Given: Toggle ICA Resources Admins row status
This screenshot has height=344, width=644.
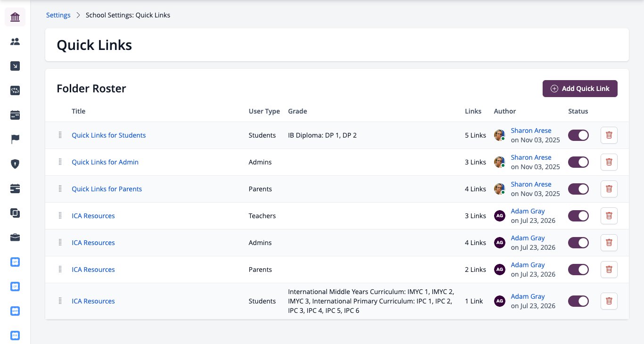Looking at the screenshot, I should 578,243.
